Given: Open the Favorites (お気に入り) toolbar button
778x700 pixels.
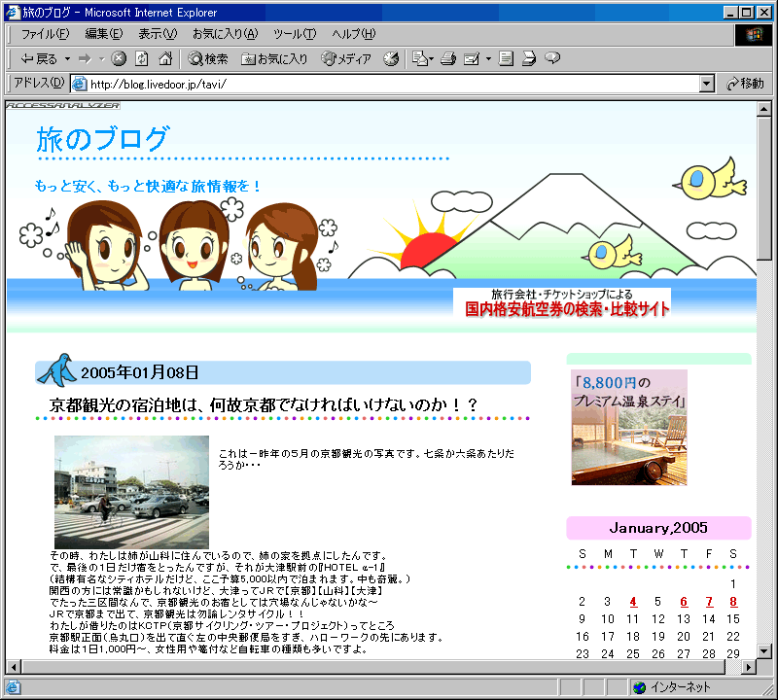Looking at the screenshot, I should (274, 59).
